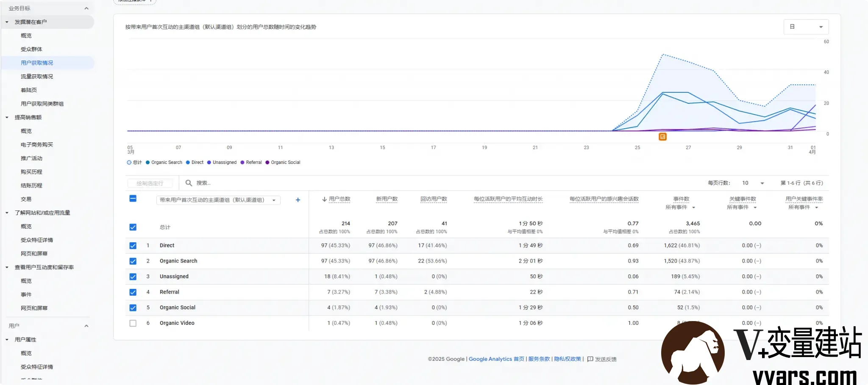Uncheck the 总计 row checkbox
The image size is (868, 385).
(133, 227)
